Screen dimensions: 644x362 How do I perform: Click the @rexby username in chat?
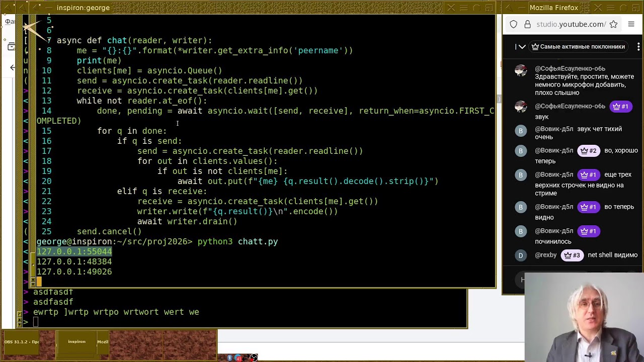click(x=545, y=255)
